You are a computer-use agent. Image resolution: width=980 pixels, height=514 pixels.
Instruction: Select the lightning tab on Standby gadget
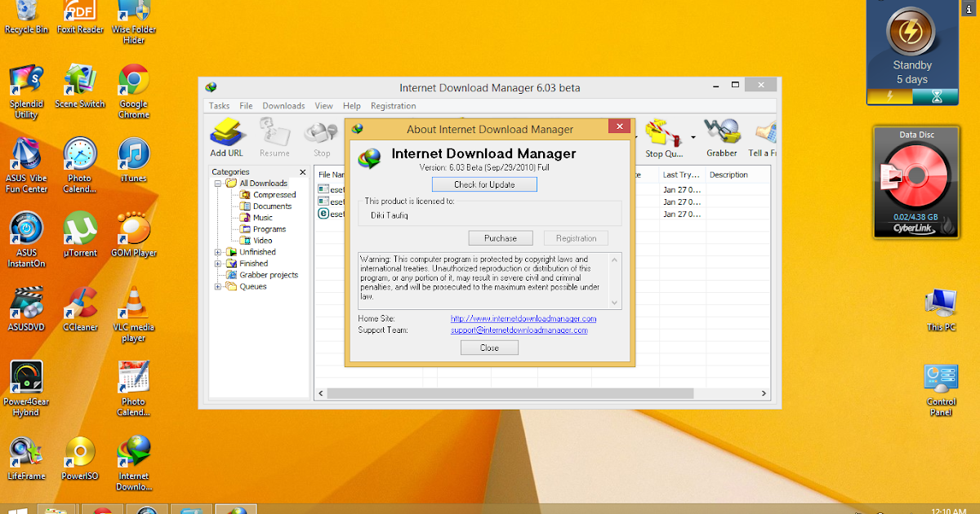coord(890,97)
